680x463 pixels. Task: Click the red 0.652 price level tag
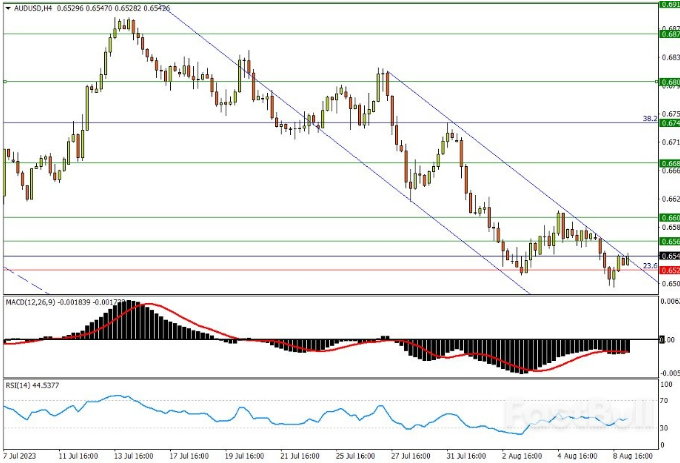(668, 270)
